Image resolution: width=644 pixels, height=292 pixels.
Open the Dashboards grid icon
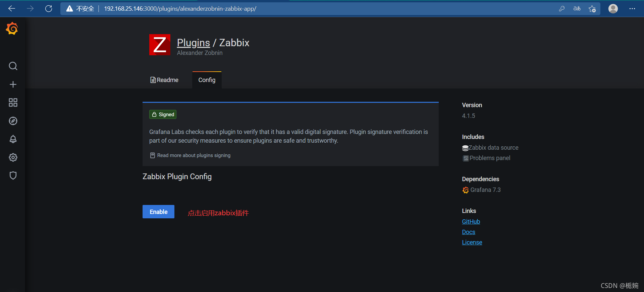pyautogui.click(x=13, y=102)
